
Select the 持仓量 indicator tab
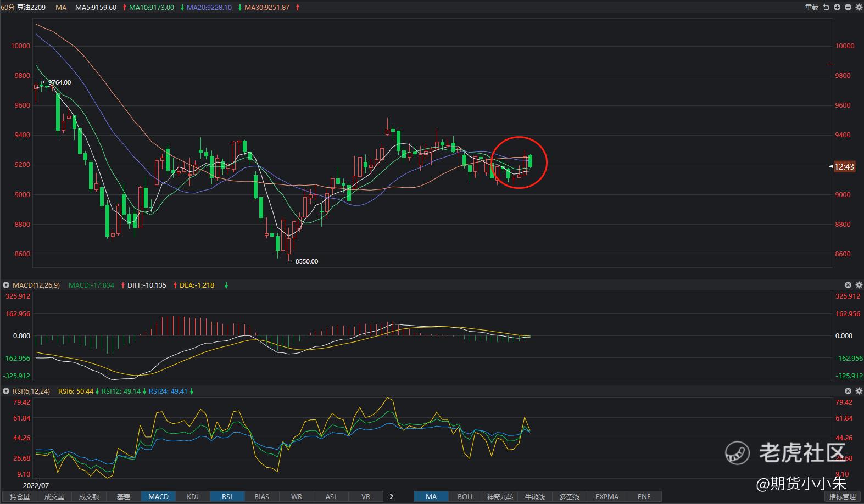(20, 496)
